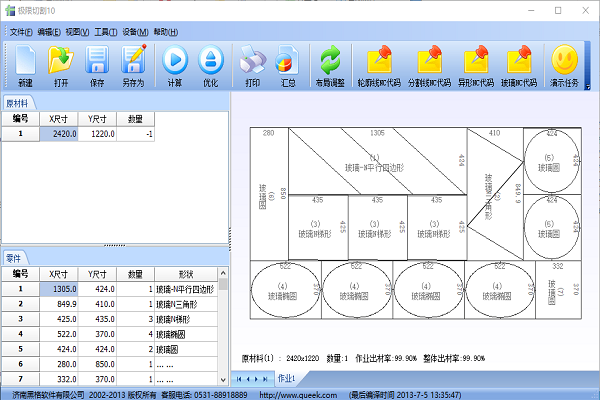The height and width of the screenshot is (400, 600).
Task: Click raw material X size cell 2420.0
Action: tap(59, 134)
